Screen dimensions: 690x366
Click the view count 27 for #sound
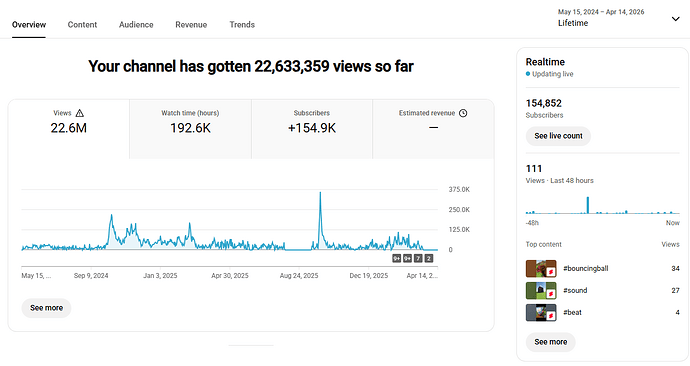click(675, 290)
